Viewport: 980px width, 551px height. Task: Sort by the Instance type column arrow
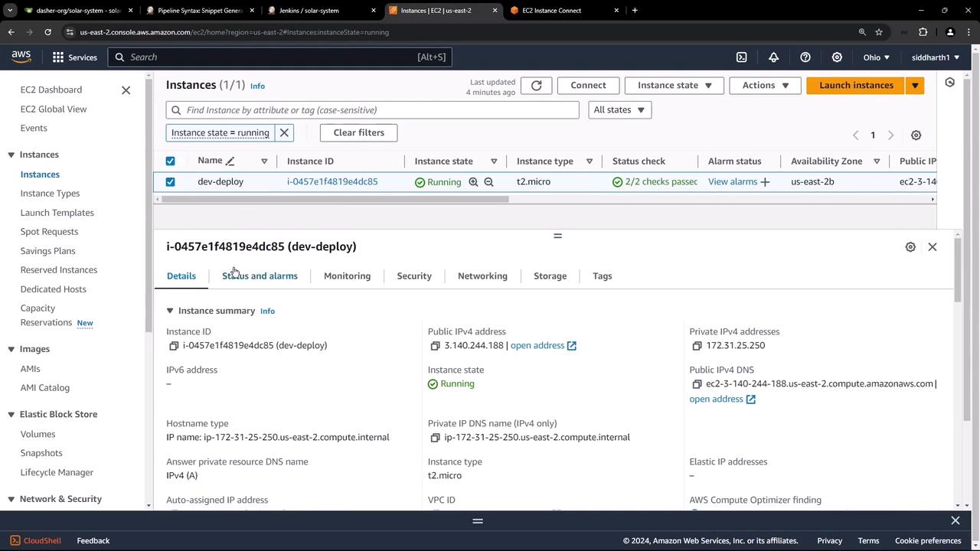(x=590, y=161)
